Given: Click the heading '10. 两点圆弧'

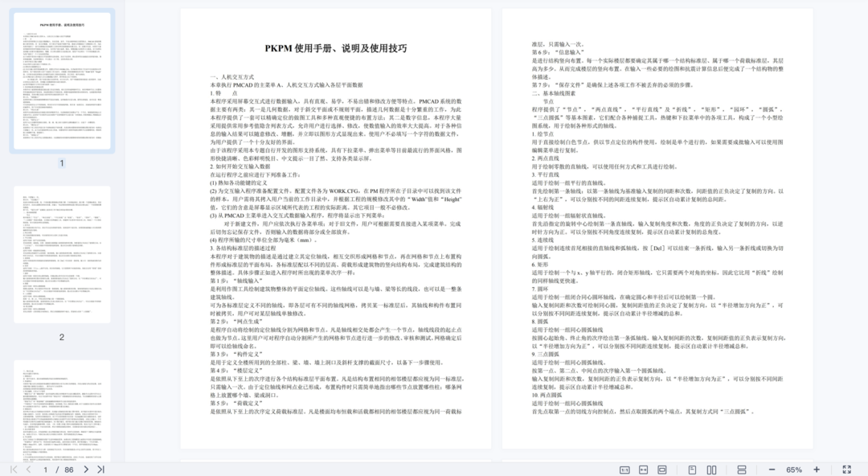Looking at the screenshot, I should click(547, 395).
